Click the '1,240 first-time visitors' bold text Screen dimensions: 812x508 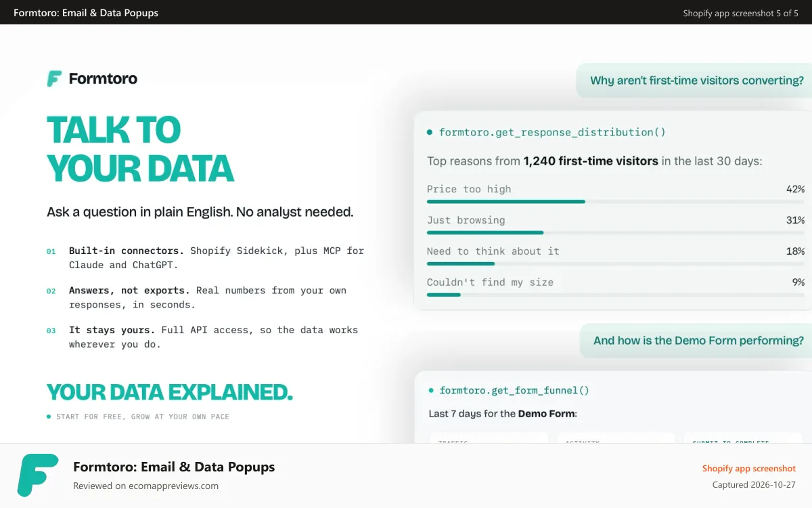(591, 161)
